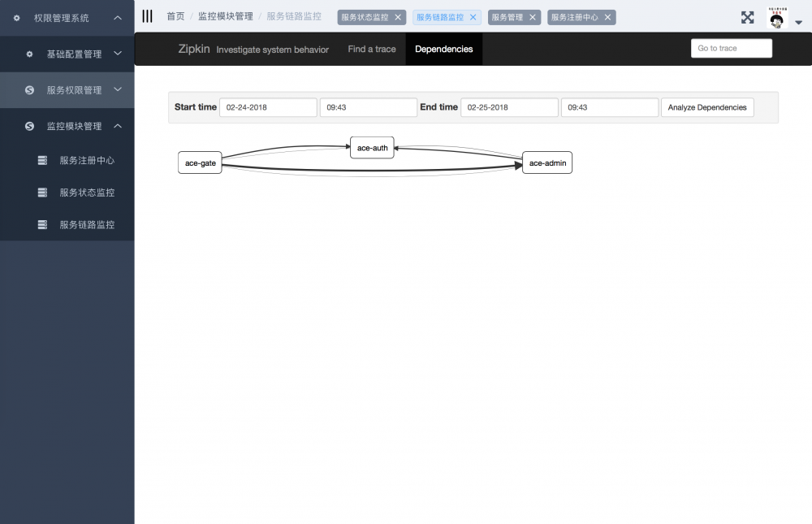Open the Find a trace tab
812x524 pixels.
click(371, 49)
